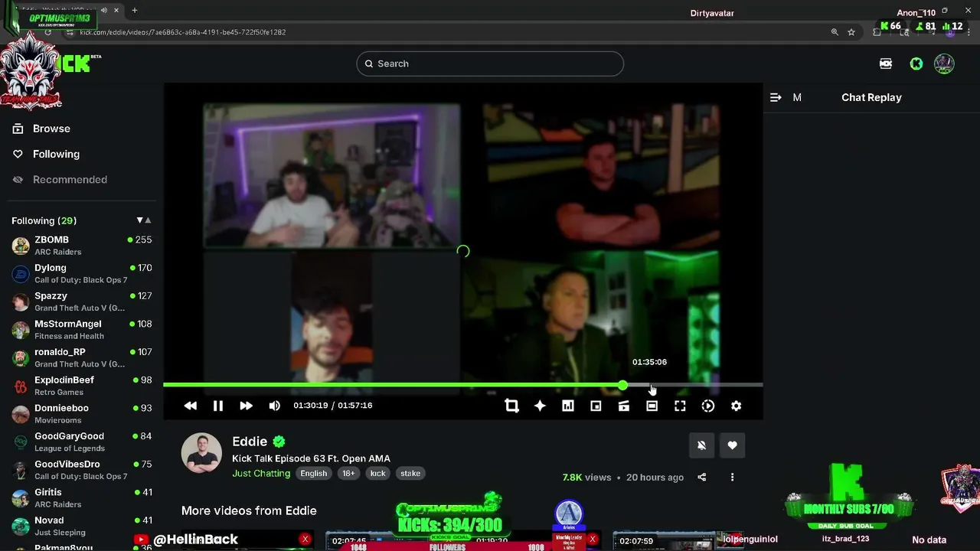The image size is (980, 551).
Task: Open Following in the sidebar
Action: tap(56, 154)
